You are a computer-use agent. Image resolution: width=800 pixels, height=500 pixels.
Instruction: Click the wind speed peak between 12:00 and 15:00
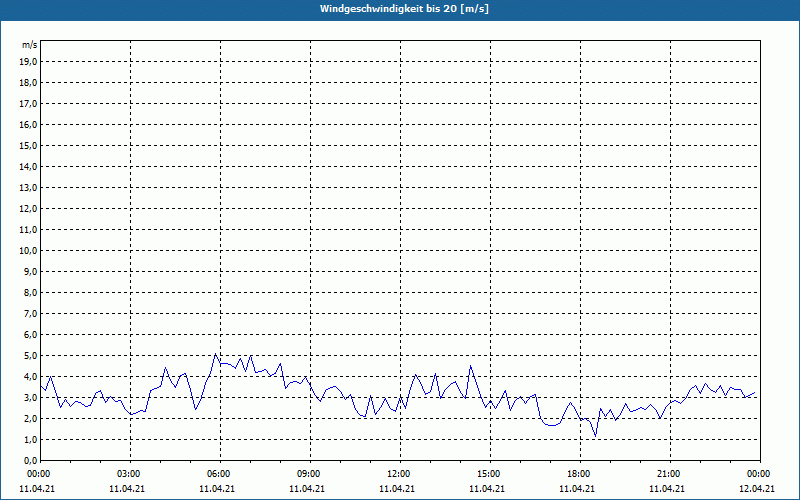470,365
